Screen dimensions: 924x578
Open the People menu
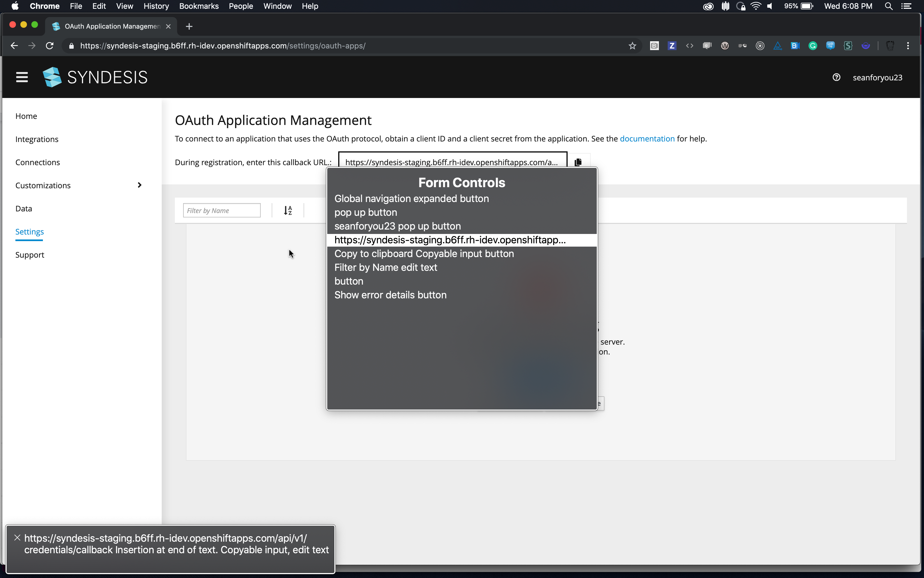click(x=241, y=6)
